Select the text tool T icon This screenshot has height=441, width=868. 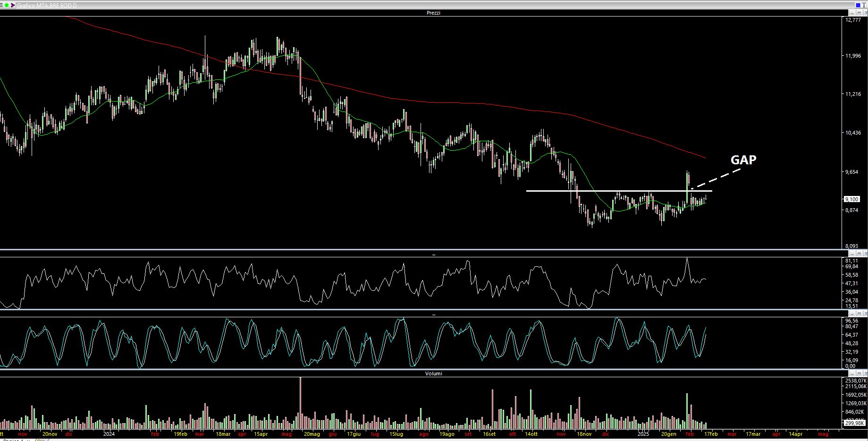(864, 5)
